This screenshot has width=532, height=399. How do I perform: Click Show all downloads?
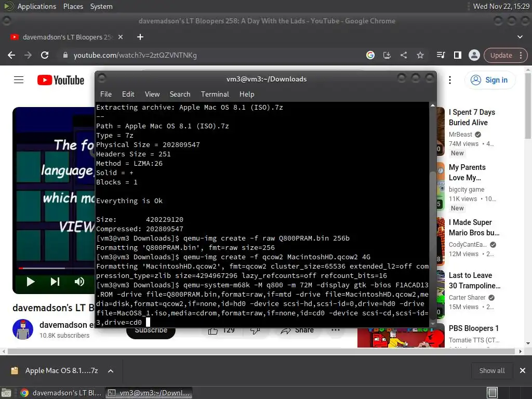[x=491, y=371]
